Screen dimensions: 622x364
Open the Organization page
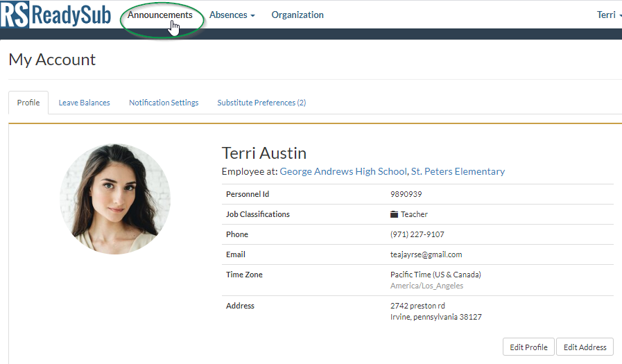point(297,15)
